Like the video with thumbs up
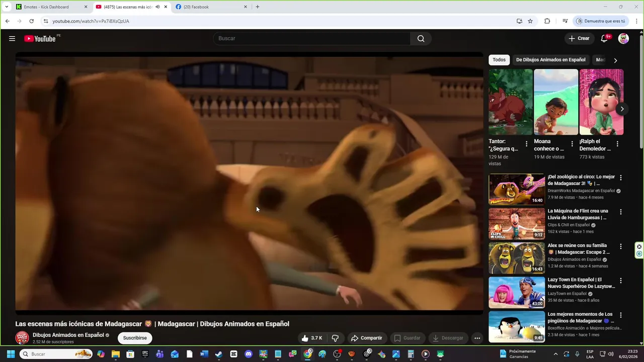The image size is (644, 362). pyautogui.click(x=312, y=338)
